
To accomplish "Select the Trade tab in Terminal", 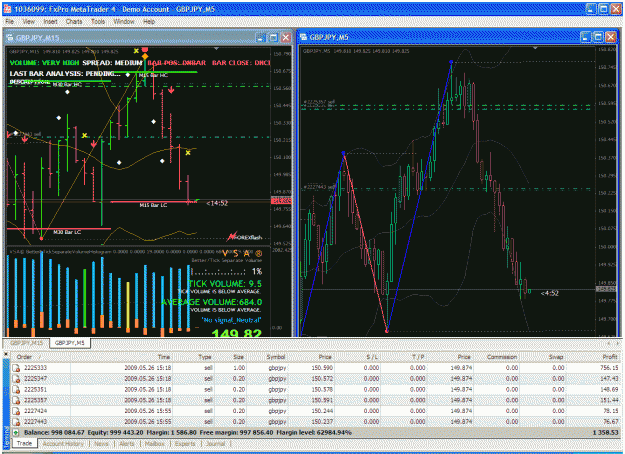I will 24,443.
